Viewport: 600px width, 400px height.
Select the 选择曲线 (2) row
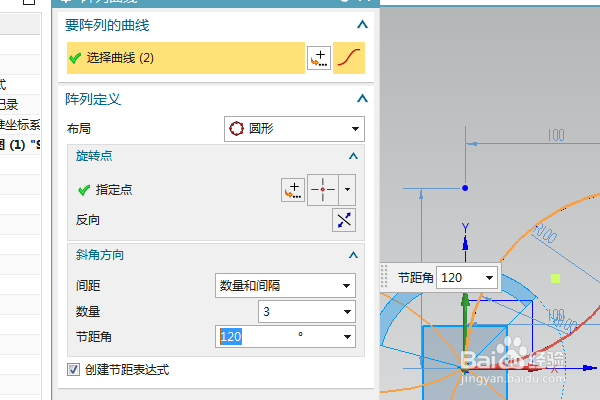186,58
